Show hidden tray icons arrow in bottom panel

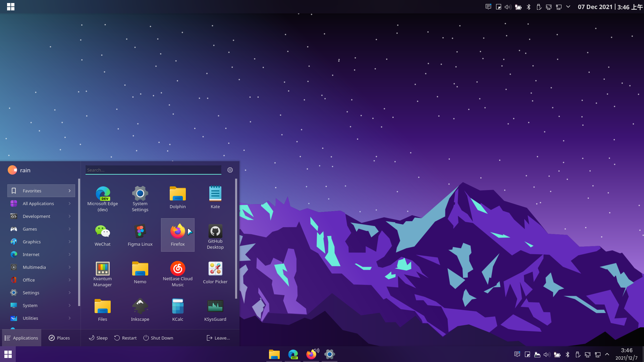click(607, 354)
